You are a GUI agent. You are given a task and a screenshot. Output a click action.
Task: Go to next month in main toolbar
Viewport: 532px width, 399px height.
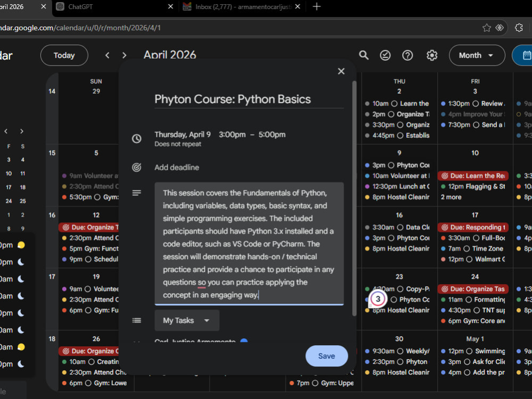coord(124,55)
